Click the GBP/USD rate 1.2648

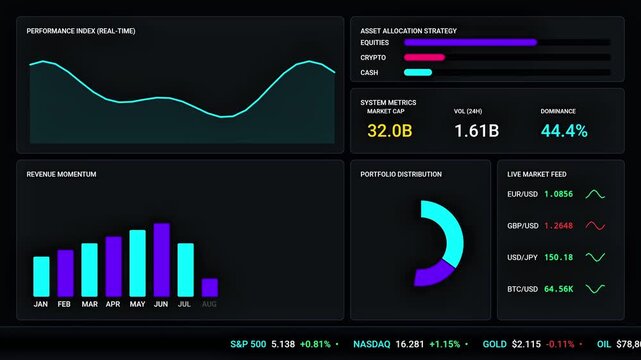[558, 226]
